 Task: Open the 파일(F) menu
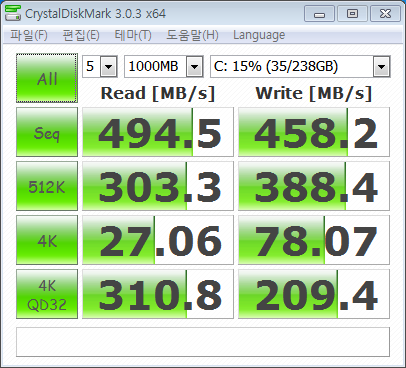pyautogui.click(x=29, y=35)
